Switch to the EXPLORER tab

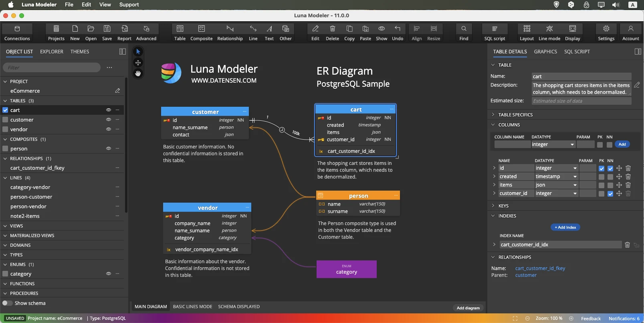coord(52,52)
